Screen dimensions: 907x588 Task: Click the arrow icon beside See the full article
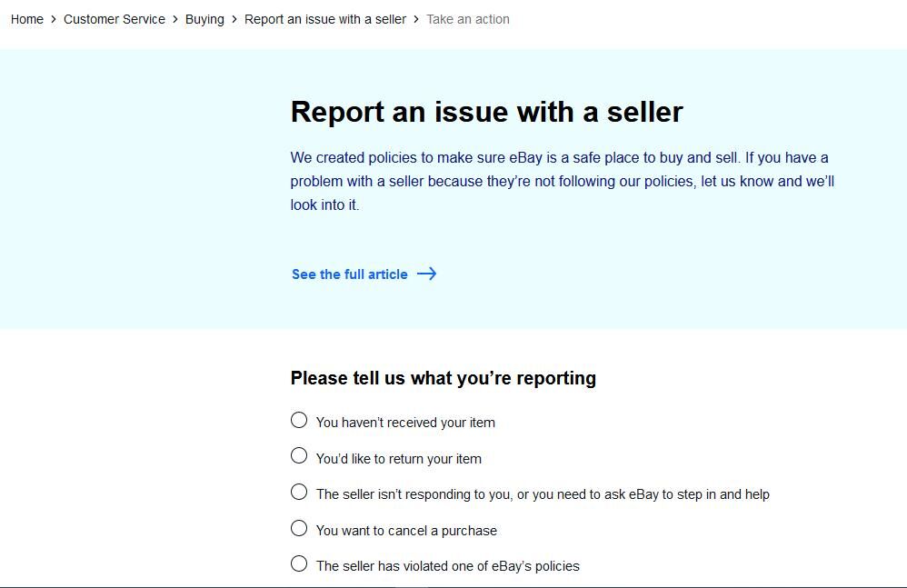pyautogui.click(x=426, y=274)
